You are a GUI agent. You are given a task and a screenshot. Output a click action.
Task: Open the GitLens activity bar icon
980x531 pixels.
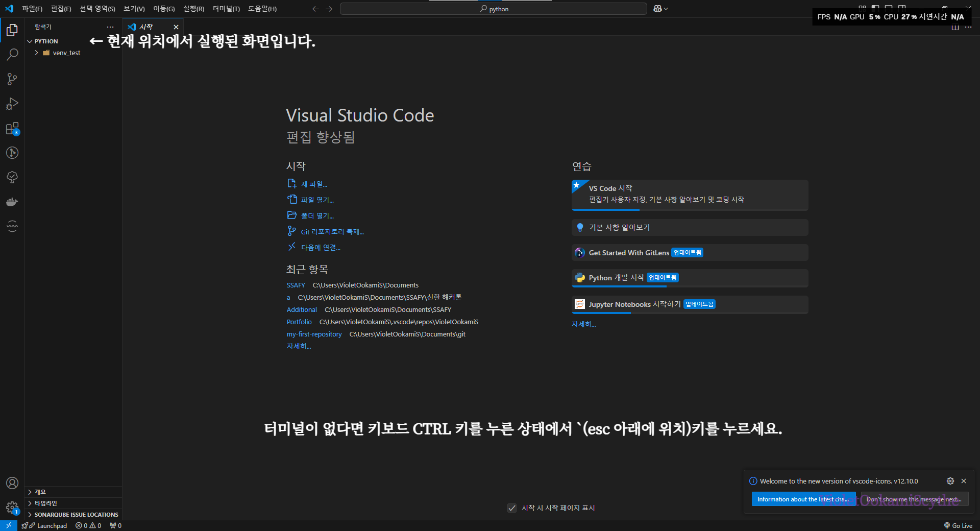(x=12, y=153)
